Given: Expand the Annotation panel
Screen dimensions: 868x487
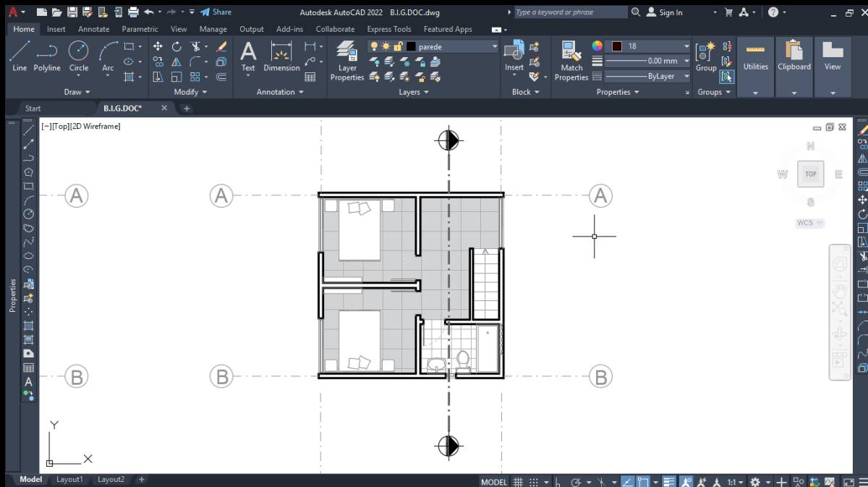Looking at the screenshot, I should [280, 92].
